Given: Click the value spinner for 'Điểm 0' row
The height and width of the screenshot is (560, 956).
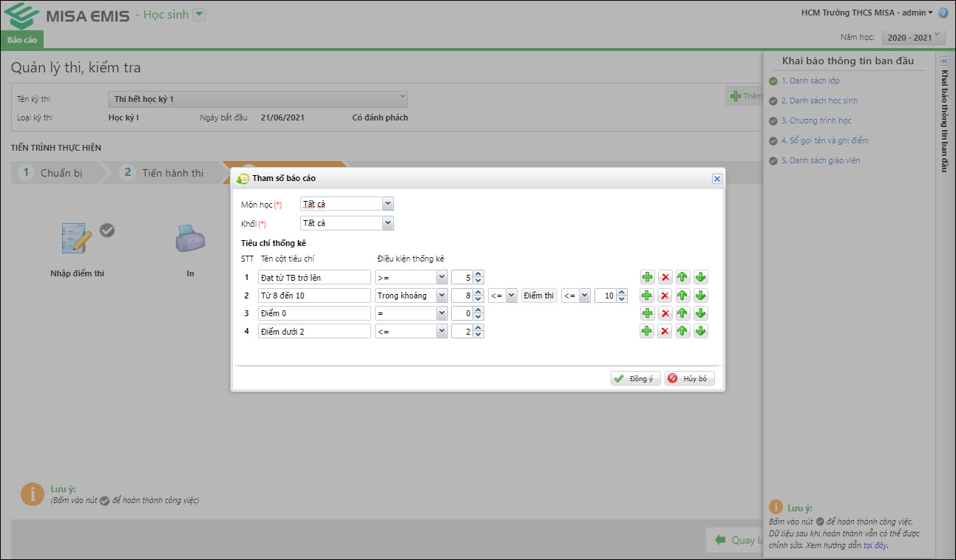Looking at the screenshot, I should [467, 313].
